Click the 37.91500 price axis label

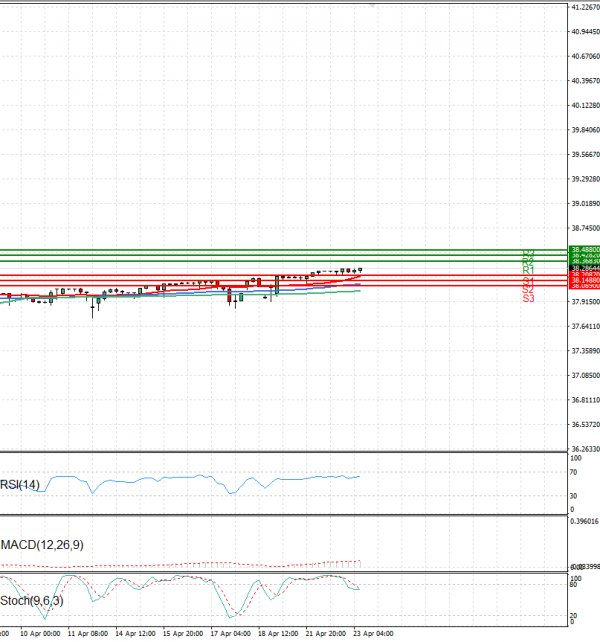click(x=586, y=302)
